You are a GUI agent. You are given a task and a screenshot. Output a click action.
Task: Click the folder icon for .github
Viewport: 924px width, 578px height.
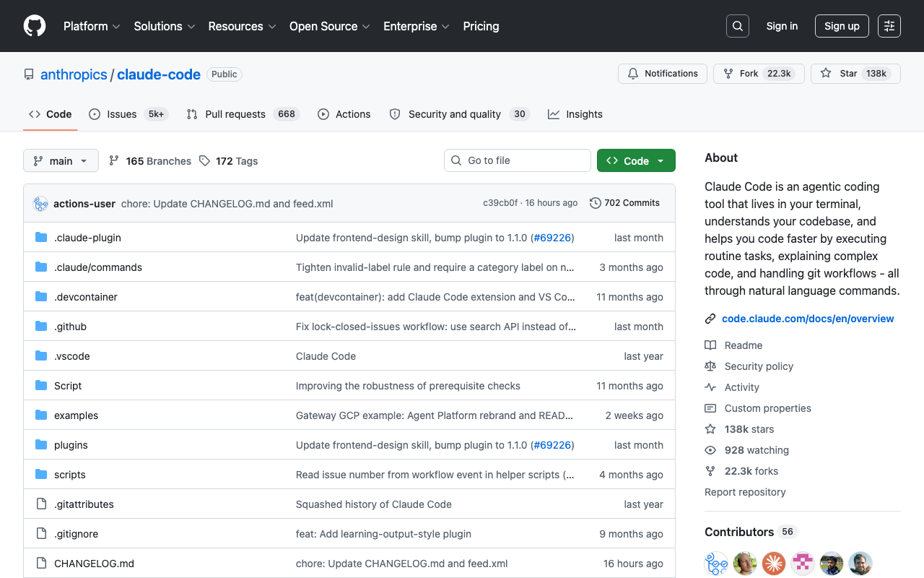point(41,327)
